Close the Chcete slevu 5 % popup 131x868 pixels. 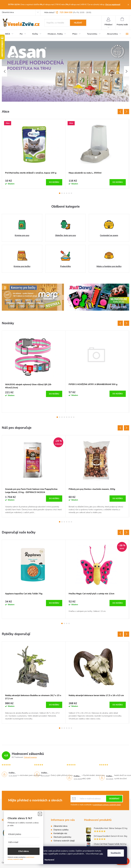[x=40, y=814]
